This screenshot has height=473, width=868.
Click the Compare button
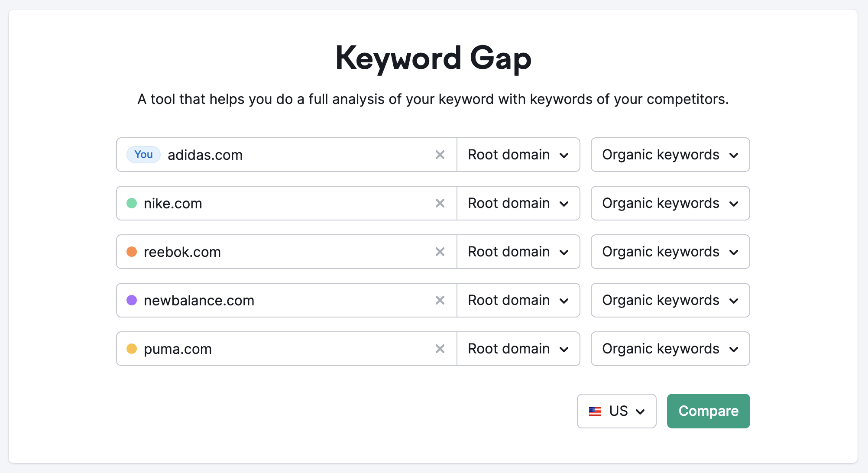(707, 410)
